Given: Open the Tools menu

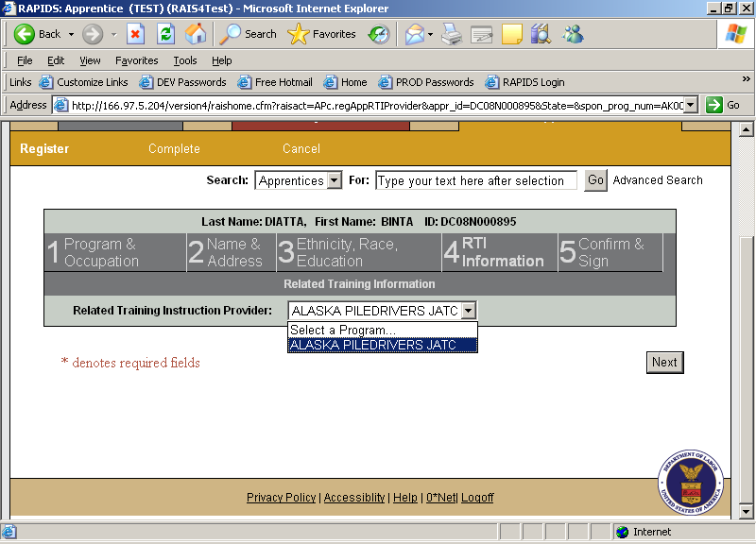Looking at the screenshot, I should [185, 60].
